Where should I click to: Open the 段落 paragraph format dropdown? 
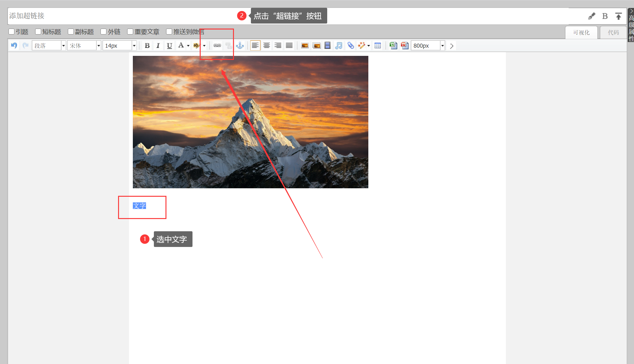point(49,45)
